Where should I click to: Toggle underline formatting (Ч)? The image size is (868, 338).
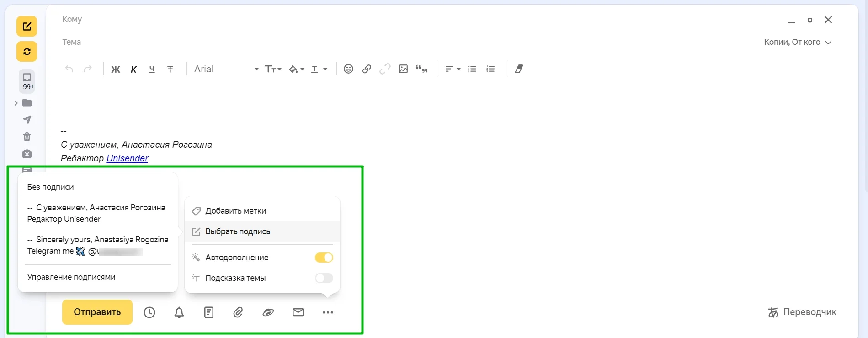pos(152,69)
